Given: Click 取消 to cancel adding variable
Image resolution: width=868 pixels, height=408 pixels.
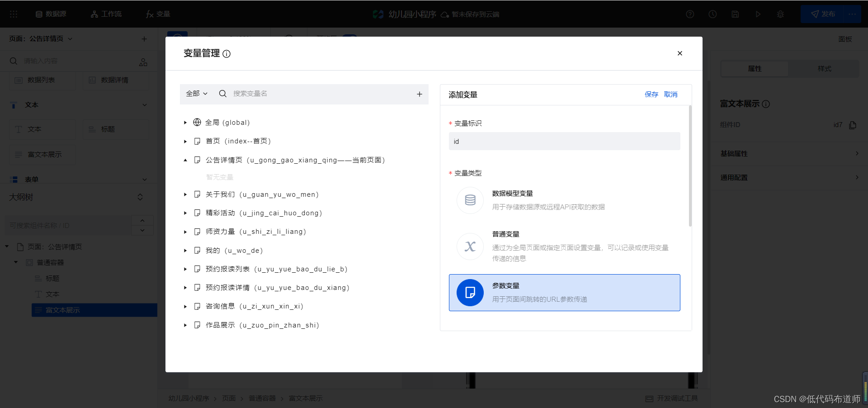Looking at the screenshot, I should 670,95.
